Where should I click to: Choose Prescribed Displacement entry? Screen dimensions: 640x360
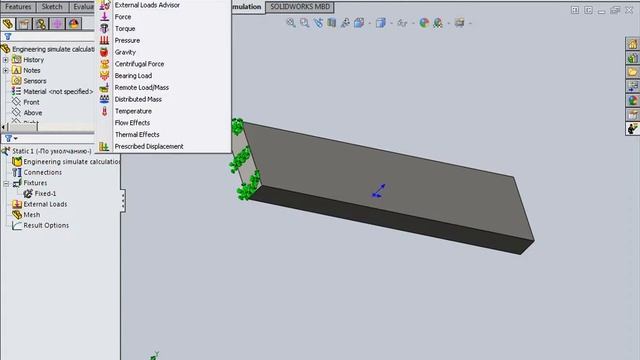pyautogui.click(x=149, y=147)
